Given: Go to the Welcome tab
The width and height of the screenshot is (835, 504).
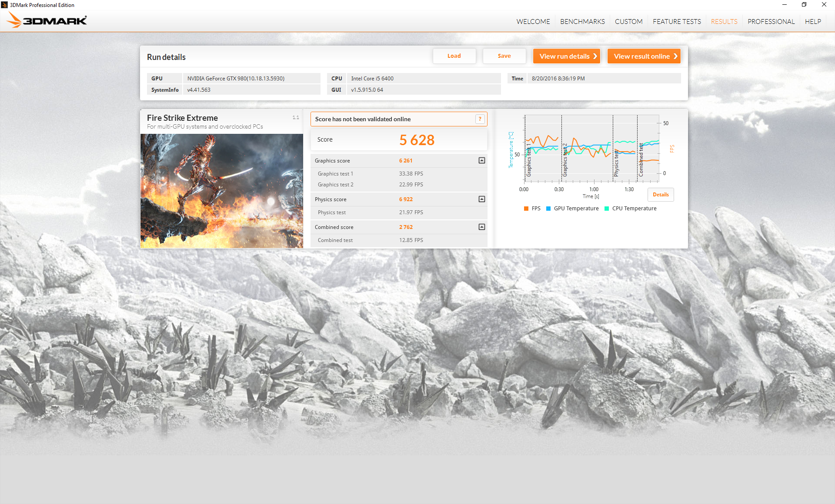Looking at the screenshot, I should click(x=533, y=21).
